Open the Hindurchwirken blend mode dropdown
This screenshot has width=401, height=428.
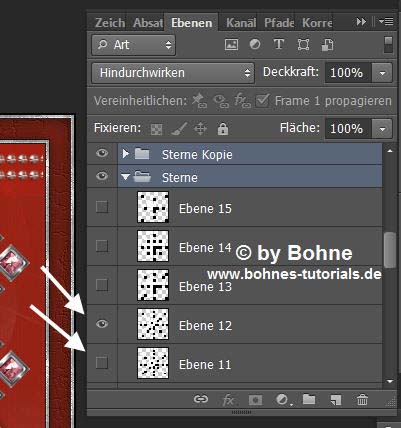coord(173,73)
